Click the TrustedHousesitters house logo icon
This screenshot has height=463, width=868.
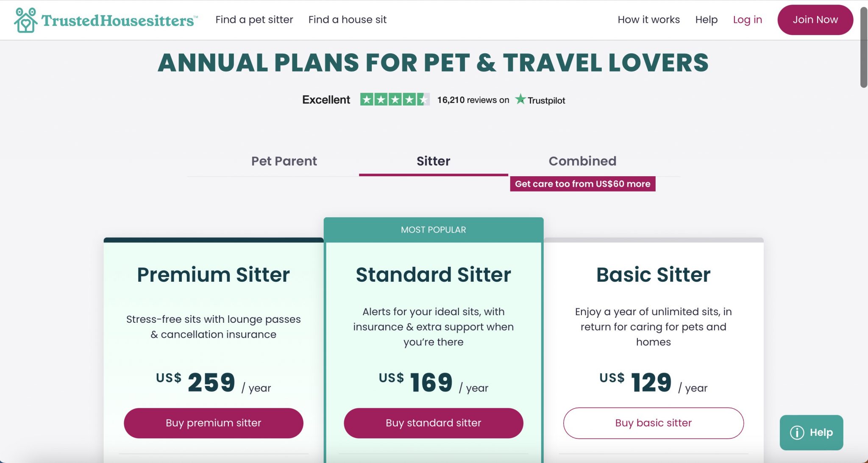[25, 20]
